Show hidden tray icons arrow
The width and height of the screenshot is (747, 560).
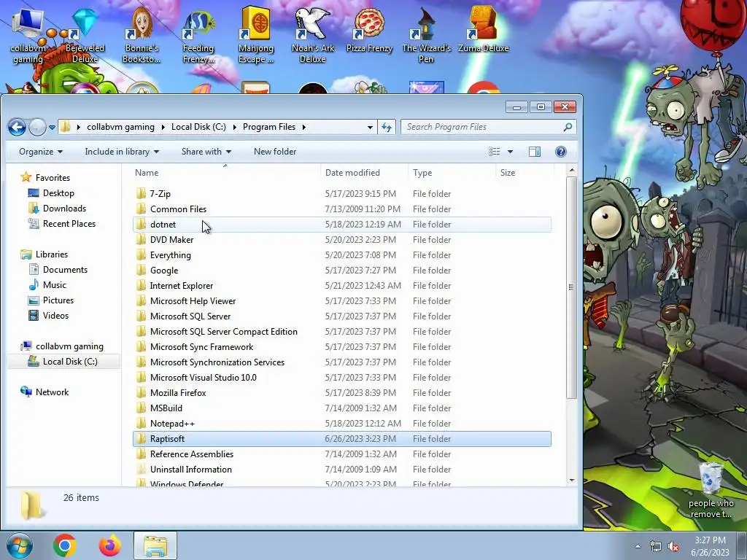pos(638,547)
